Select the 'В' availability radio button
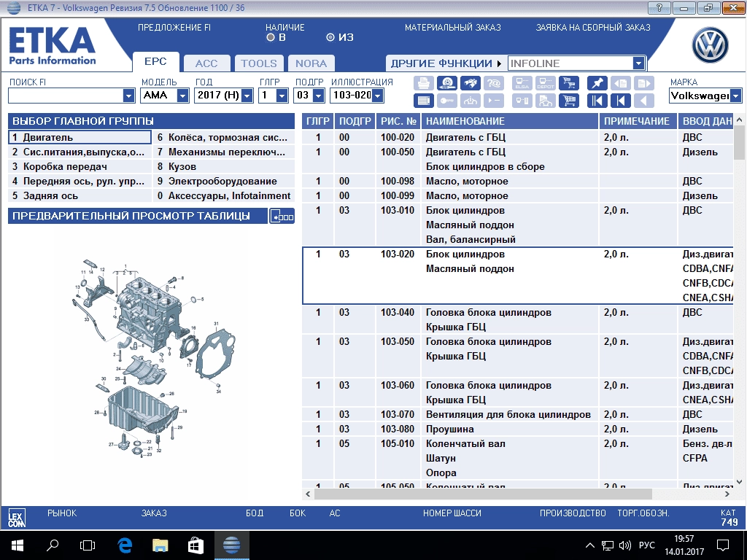The image size is (747, 560). click(x=271, y=37)
